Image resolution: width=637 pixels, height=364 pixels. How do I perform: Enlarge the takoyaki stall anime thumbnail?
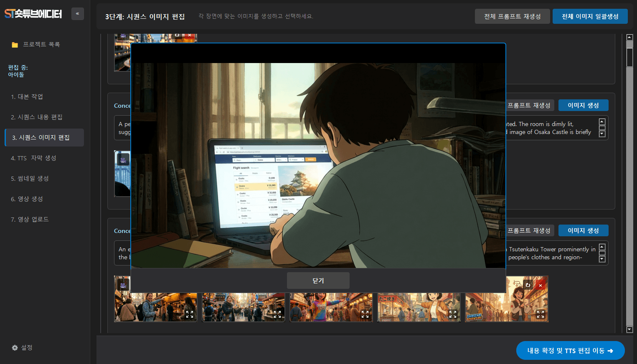(x=453, y=314)
